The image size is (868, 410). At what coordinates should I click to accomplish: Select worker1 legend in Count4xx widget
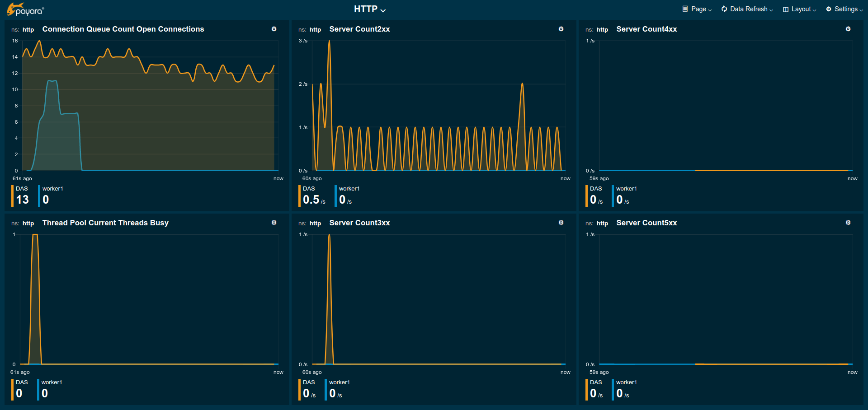625,196
